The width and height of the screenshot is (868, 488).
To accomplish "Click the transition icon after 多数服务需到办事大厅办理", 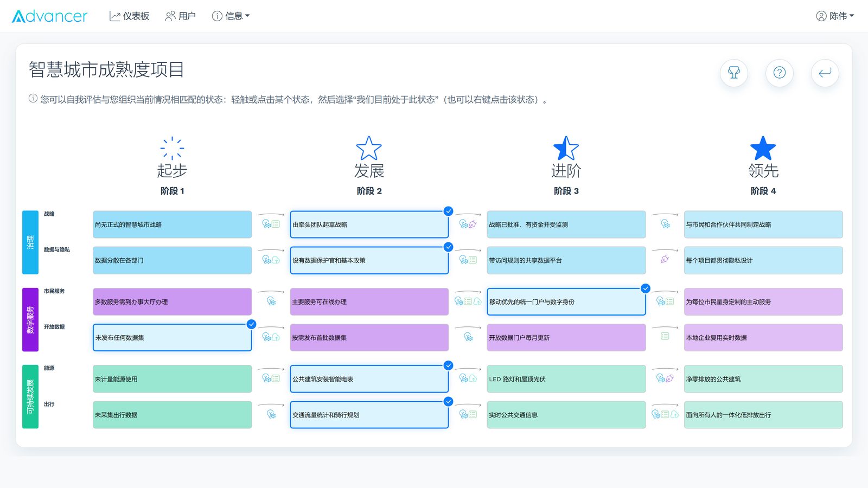I will (271, 301).
